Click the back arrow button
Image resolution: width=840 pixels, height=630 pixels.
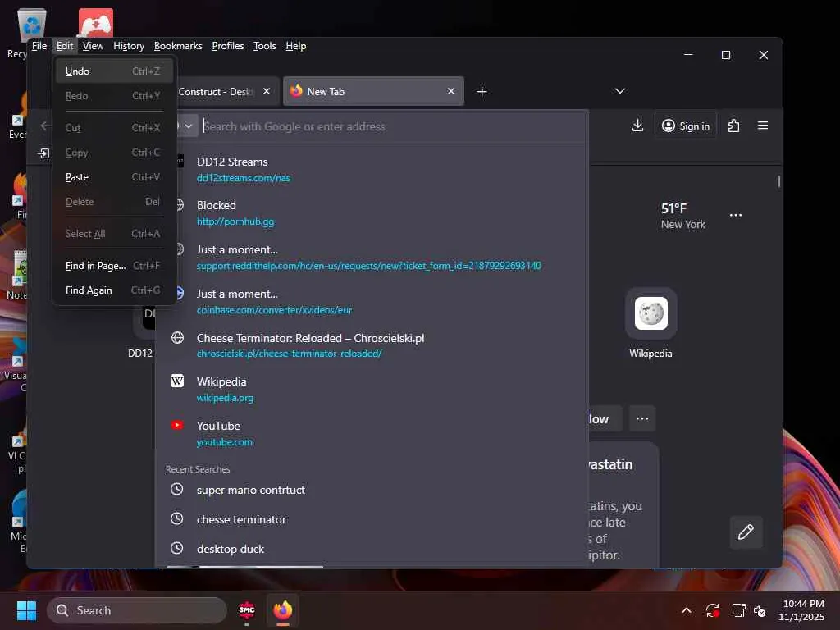point(46,126)
